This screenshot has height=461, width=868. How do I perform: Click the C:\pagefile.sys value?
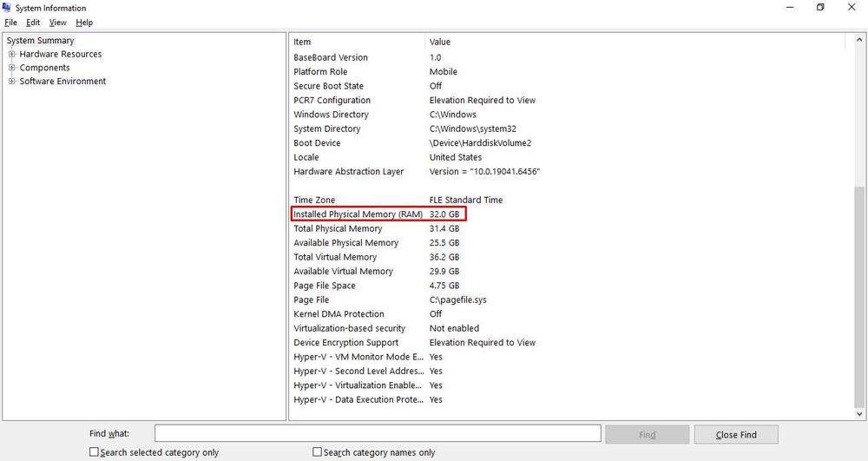coord(457,300)
